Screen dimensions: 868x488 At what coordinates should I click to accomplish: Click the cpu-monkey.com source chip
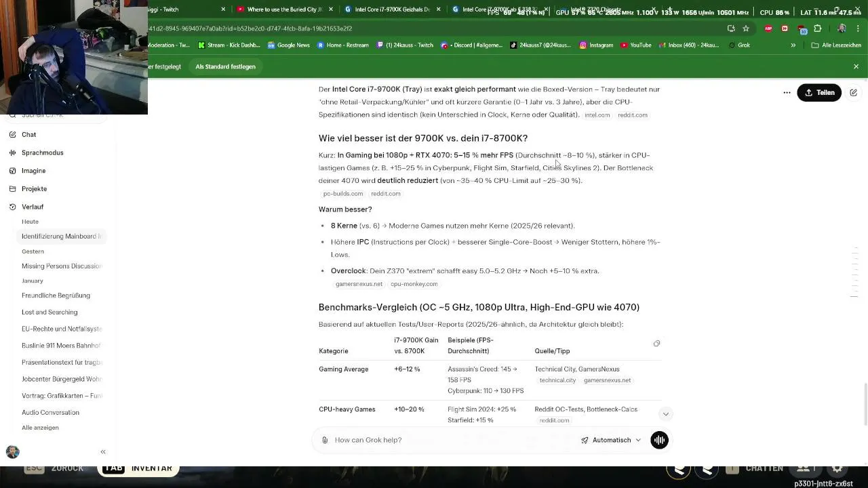click(414, 284)
